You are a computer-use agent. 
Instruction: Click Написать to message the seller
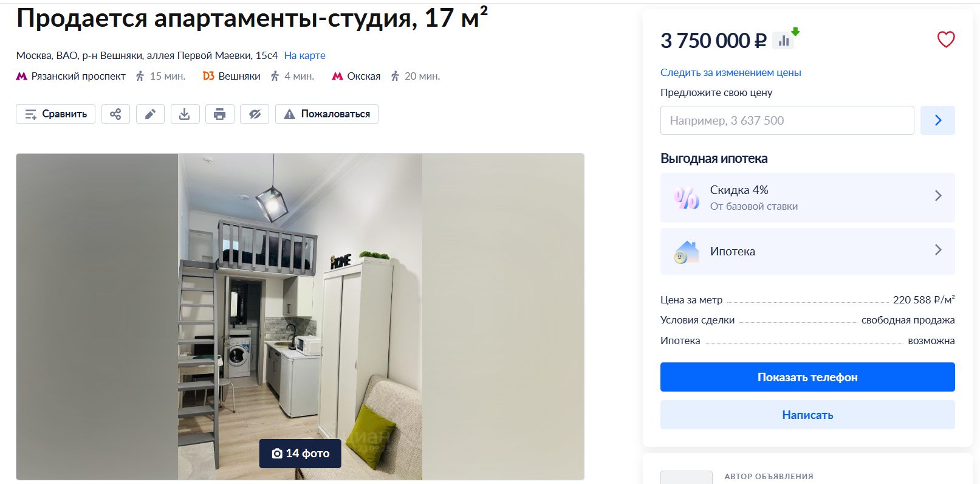pos(807,415)
